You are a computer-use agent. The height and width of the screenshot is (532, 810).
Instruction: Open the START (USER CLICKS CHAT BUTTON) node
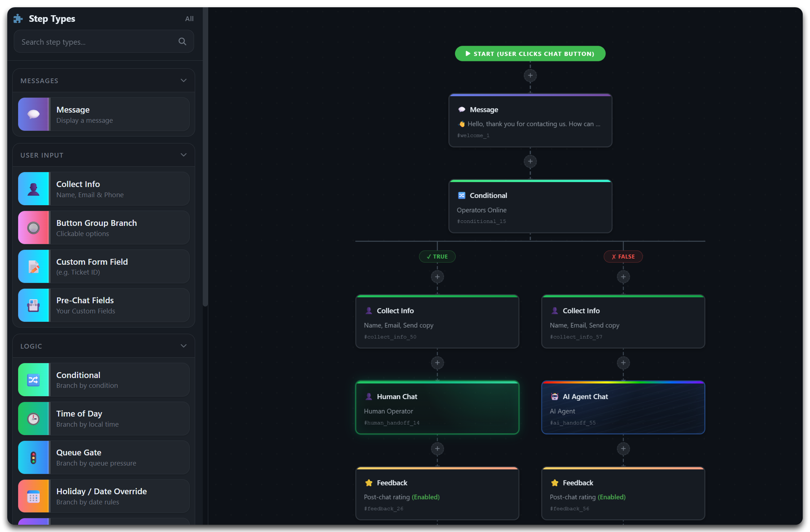click(529, 53)
